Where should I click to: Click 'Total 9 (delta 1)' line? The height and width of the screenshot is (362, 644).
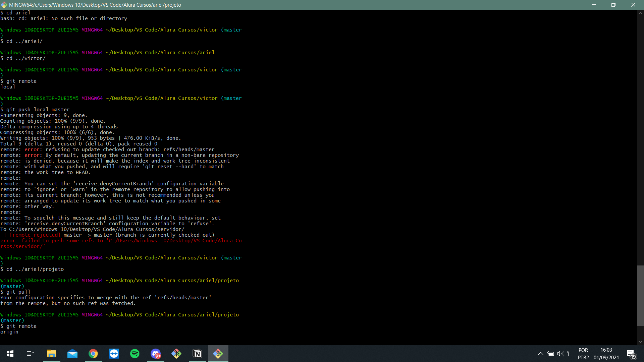tap(79, 144)
